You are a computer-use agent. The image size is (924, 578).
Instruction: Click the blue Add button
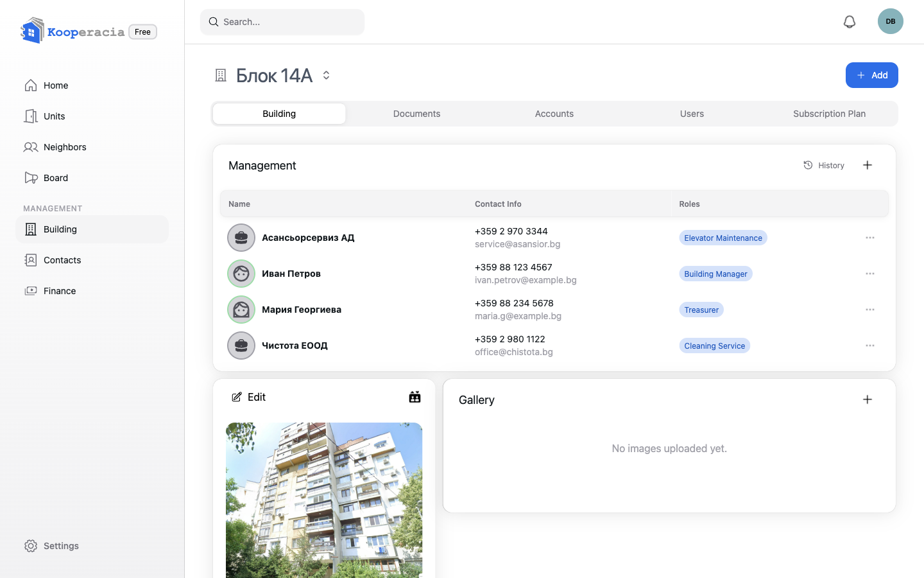(x=872, y=75)
